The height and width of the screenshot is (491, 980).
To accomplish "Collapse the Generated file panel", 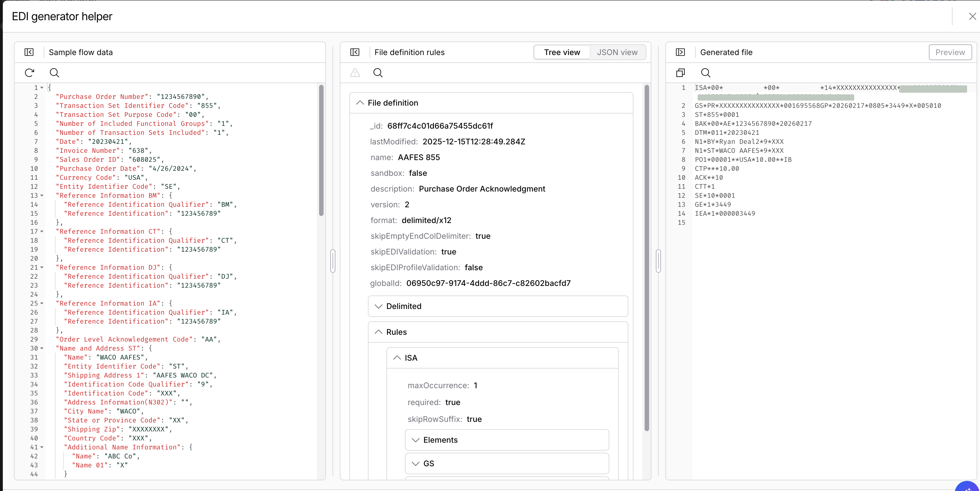I will [x=680, y=52].
